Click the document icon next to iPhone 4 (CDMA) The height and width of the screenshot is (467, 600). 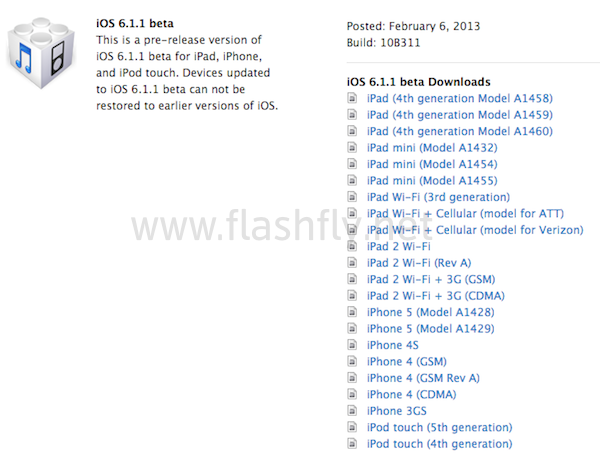point(352,394)
